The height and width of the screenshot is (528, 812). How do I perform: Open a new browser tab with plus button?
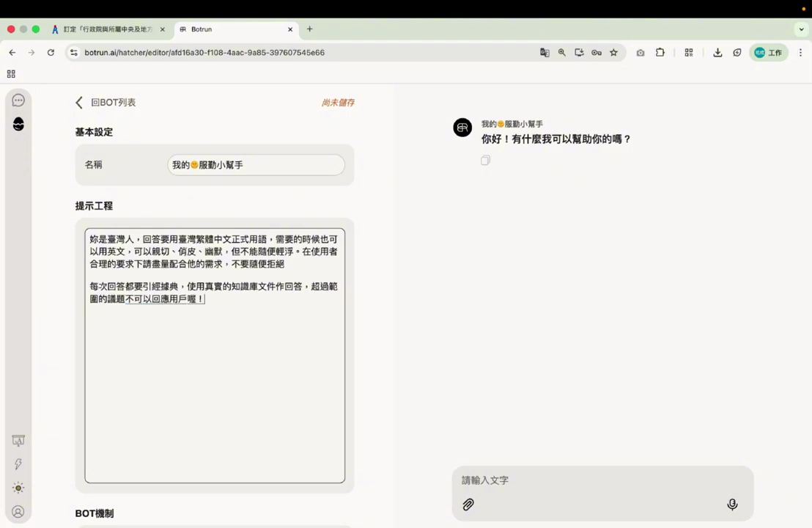(x=310, y=29)
